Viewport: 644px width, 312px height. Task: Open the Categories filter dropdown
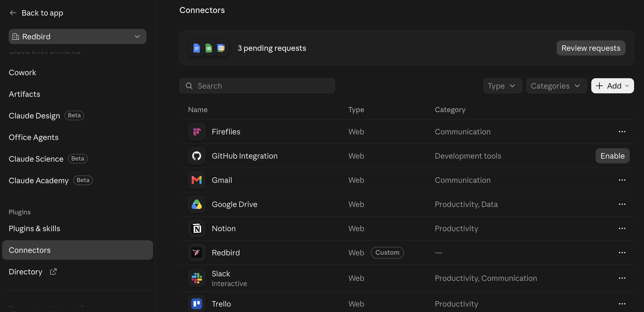coord(556,86)
